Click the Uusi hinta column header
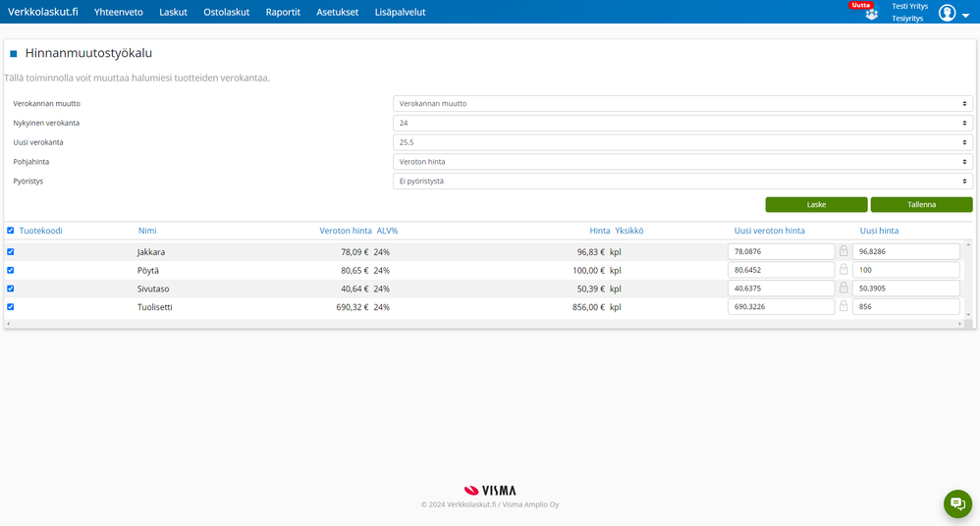 click(x=879, y=231)
